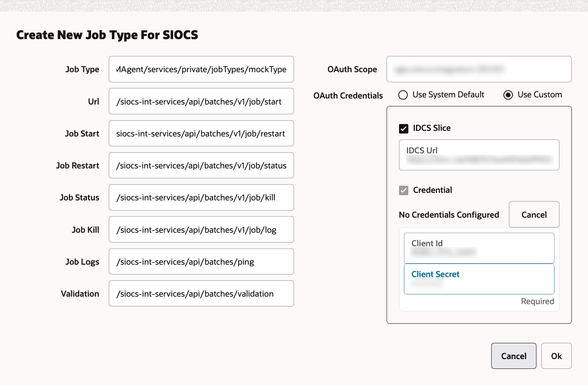Click the dialog's bottom Cancel button
Screen dimensions: 588x385
click(x=514, y=356)
